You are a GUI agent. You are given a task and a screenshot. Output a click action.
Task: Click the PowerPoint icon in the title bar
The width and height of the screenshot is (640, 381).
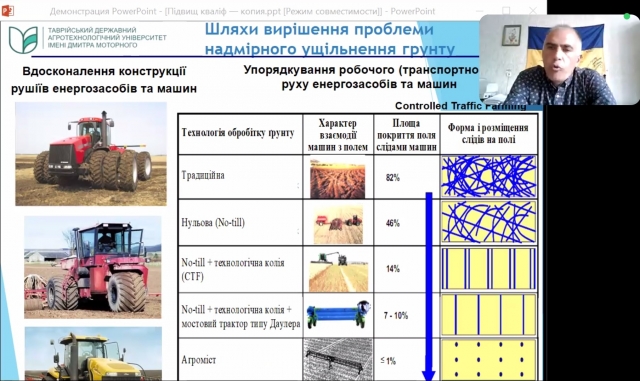pyautogui.click(x=7, y=11)
